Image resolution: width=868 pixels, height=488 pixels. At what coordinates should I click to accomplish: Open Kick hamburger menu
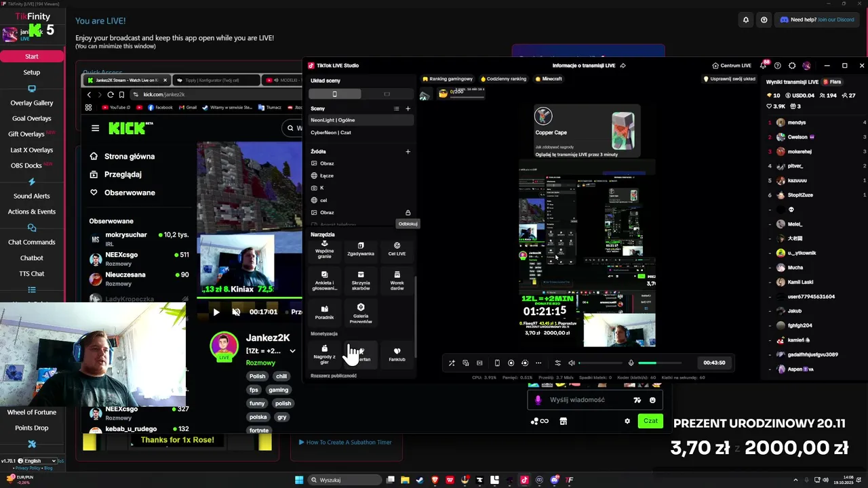(x=95, y=128)
